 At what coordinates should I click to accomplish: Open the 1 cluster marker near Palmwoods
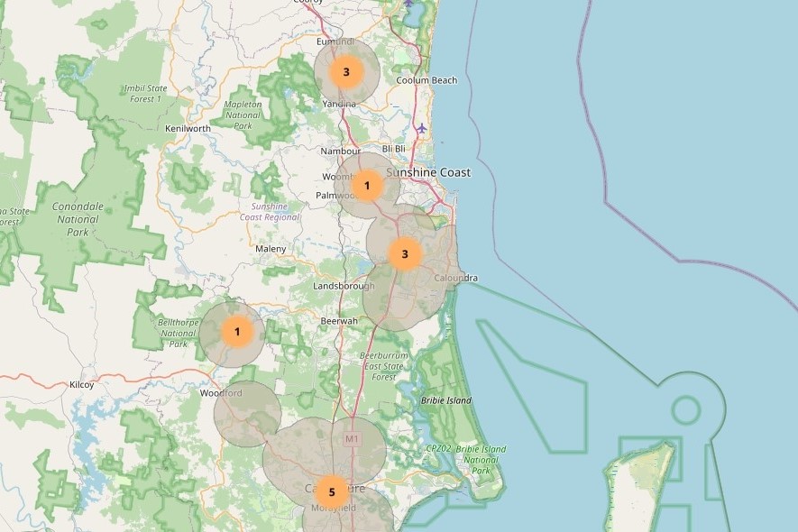(x=367, y=186)
